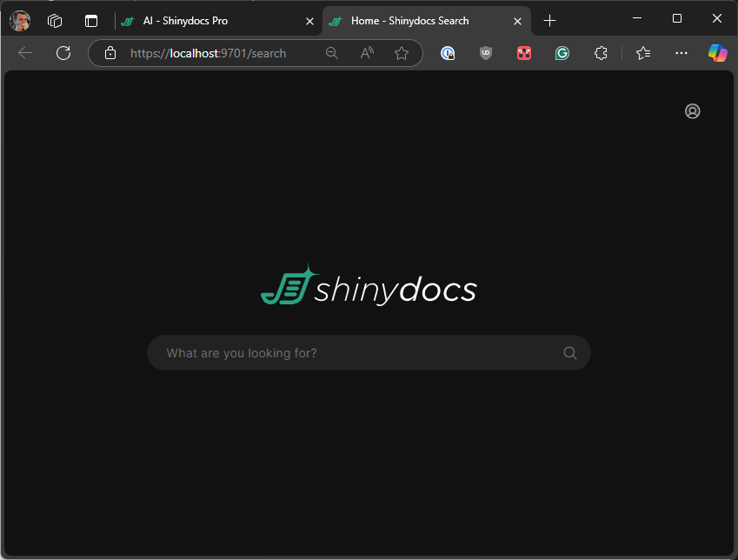Viewport: 738px width, 560px height.
Task: Close the 'AI - Shinydocs Pro' tab
Action: pos(309,21)
